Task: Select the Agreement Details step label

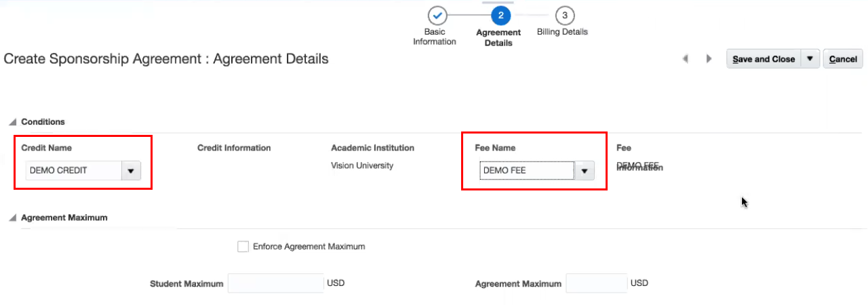Action: coord(498,37)
